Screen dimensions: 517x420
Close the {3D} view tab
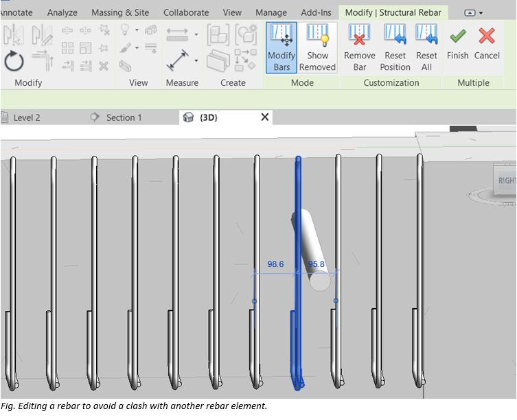pyautogui.click(x=265, y=117)
